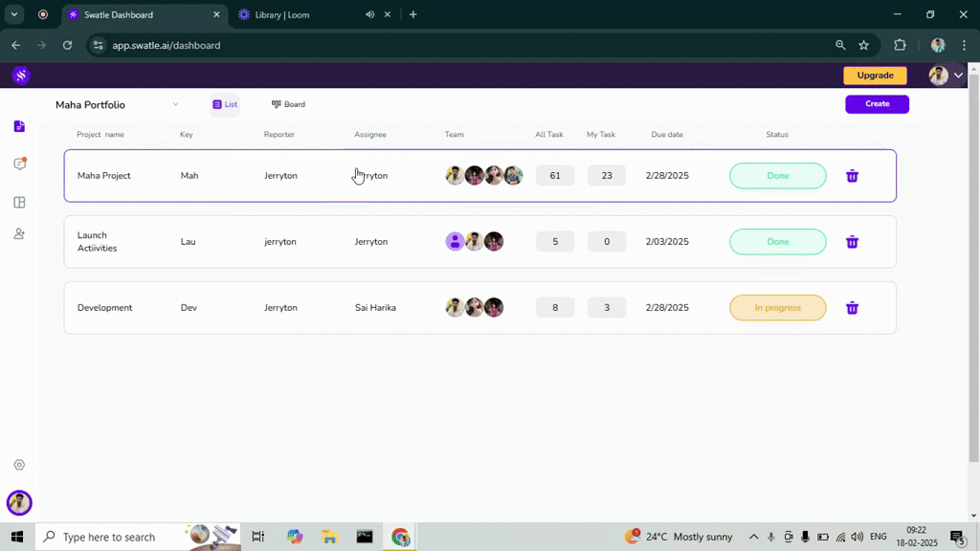Click the first team avatar in Development row
The height and width of the screenshot is (551, 980).
(455, 307)
